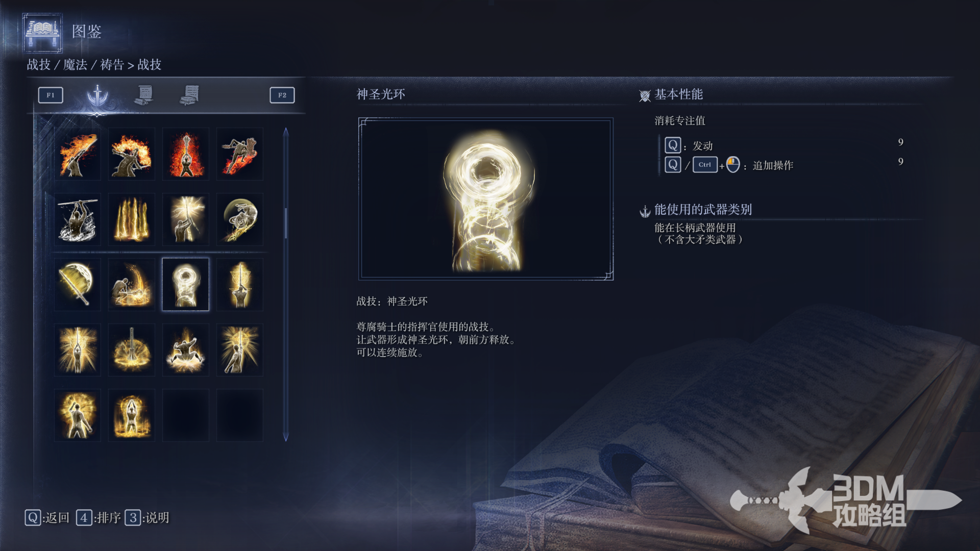Click the 神圣光环 large preview image
This screenshot has height=551, width=980.
tap(486, 199)
